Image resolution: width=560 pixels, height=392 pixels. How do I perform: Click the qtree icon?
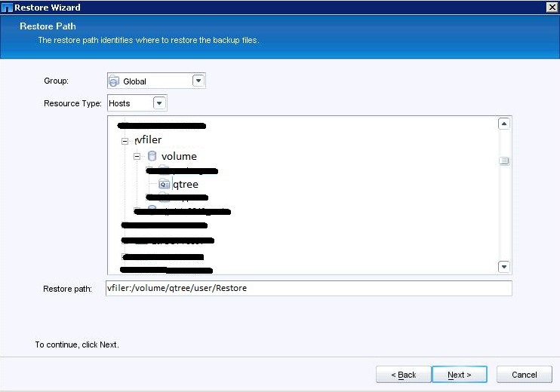[164, 184]
